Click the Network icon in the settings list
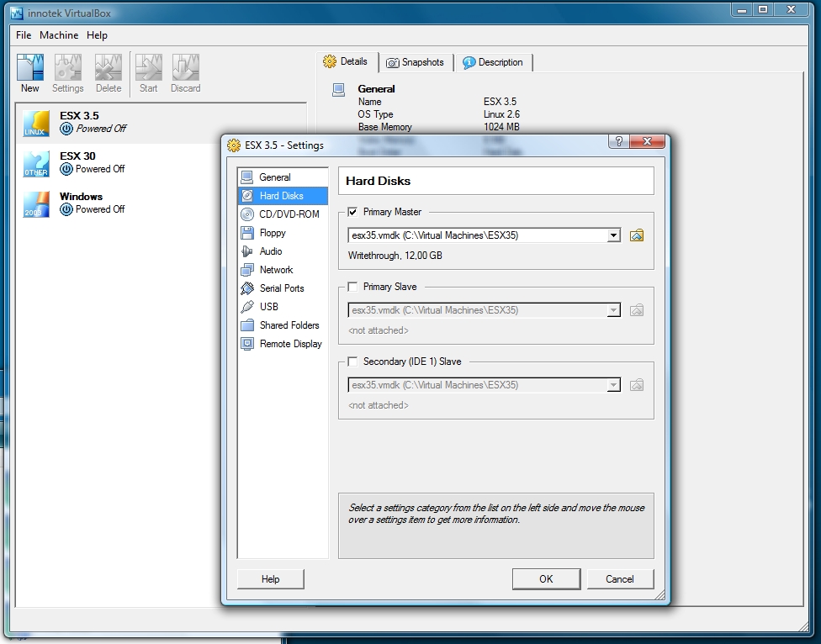The height and width of the screenshot is (644, 821). tap(247, 270)
